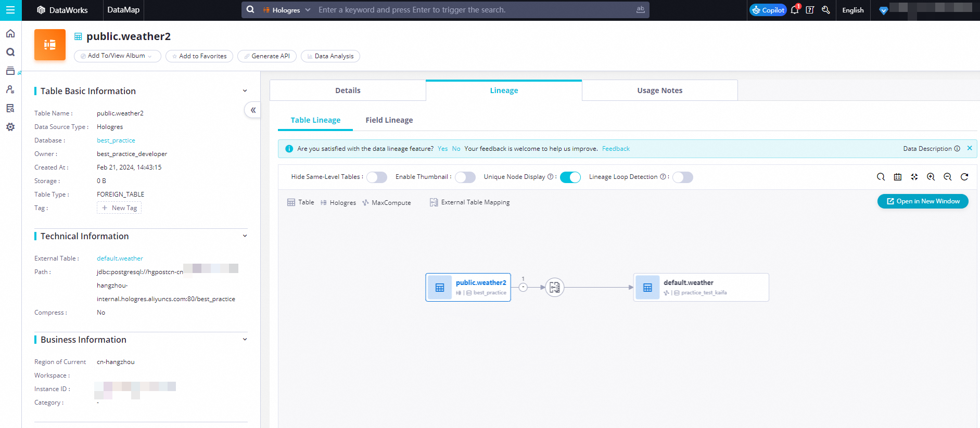Image resolution: width=980 pixels, height=428 pixels.
Task: Open the best_practice database link
Action: point(116,140)
